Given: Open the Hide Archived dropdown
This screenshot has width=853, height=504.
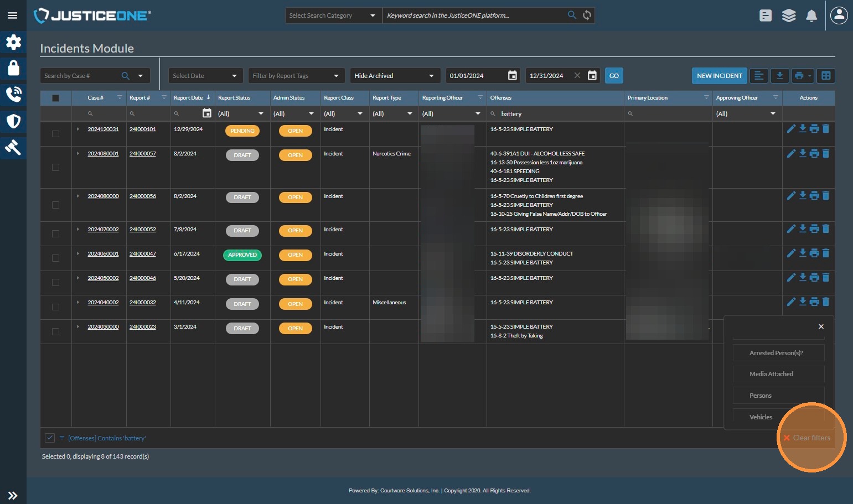Looking at the screenshot, I should point(395,76).
